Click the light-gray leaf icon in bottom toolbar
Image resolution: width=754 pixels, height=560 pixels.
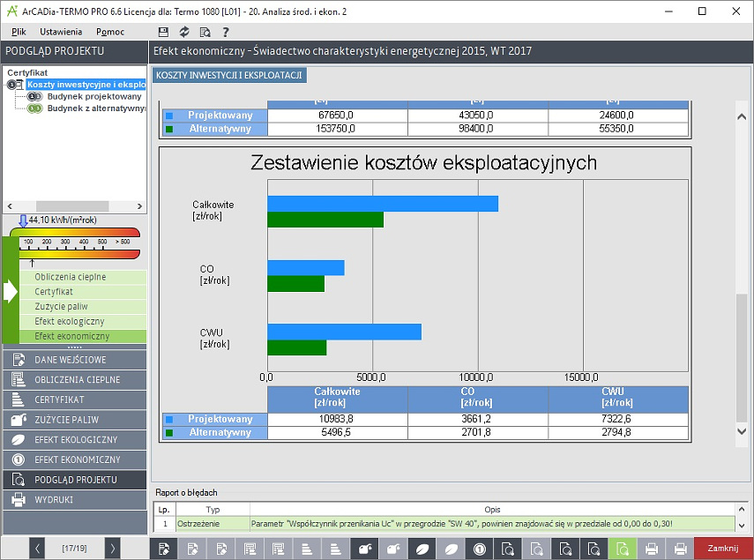[x=451, y=549]
